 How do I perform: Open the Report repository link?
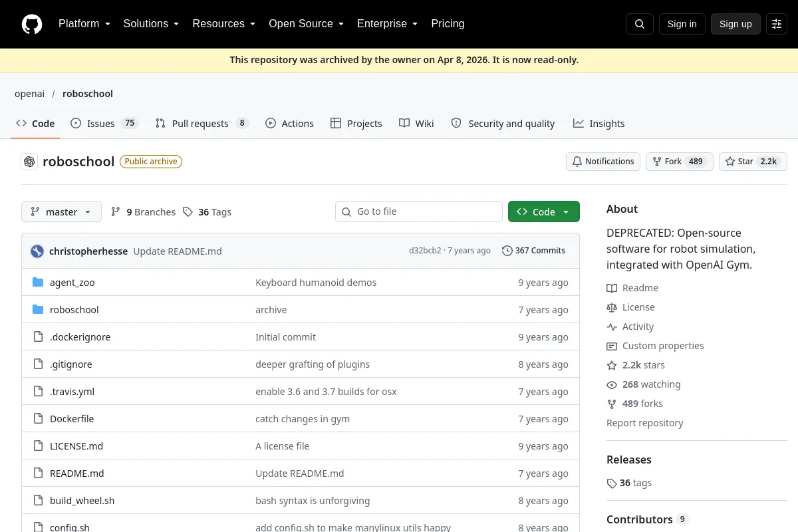point(645,423)
